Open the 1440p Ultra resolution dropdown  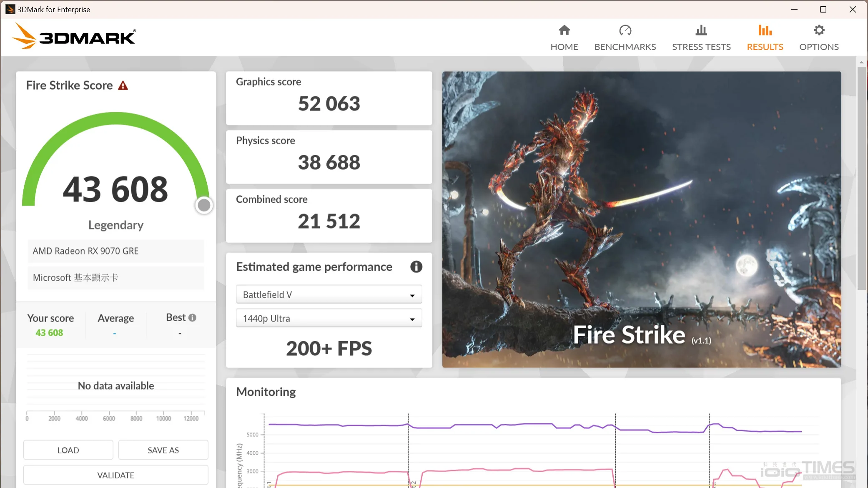[329, 318]
